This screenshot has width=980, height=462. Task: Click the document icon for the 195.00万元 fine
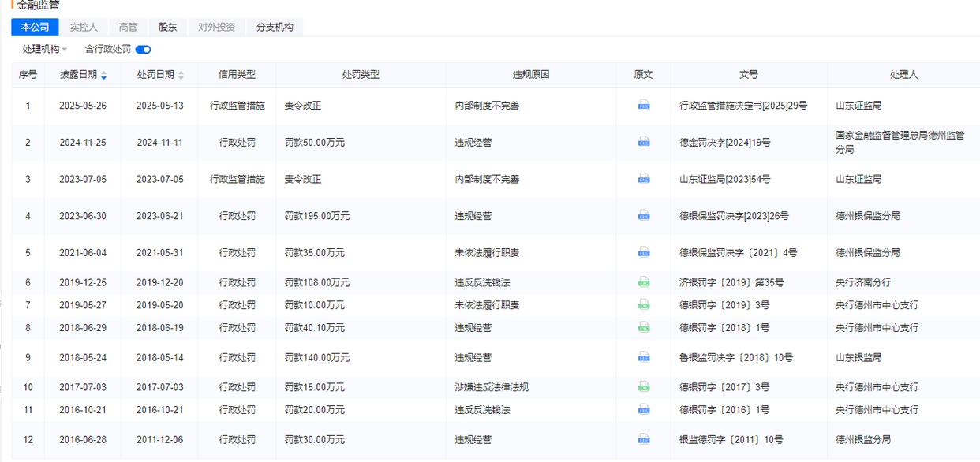643,215
